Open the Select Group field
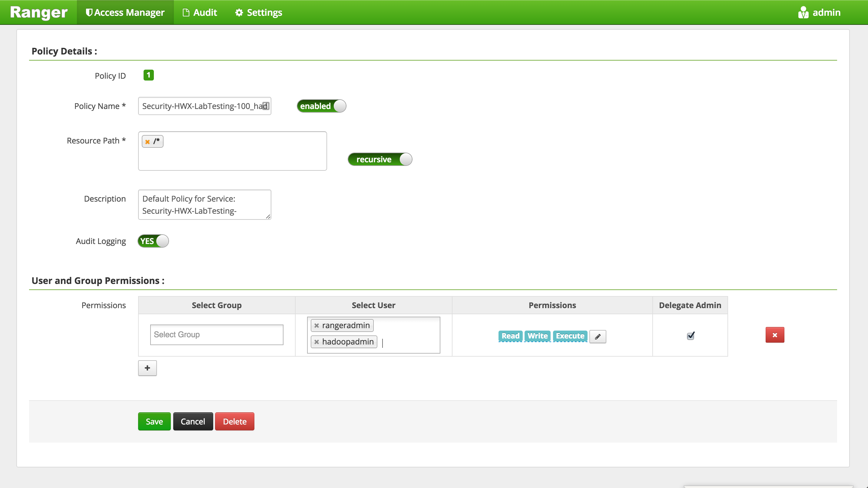 click(x=217, y=335)
